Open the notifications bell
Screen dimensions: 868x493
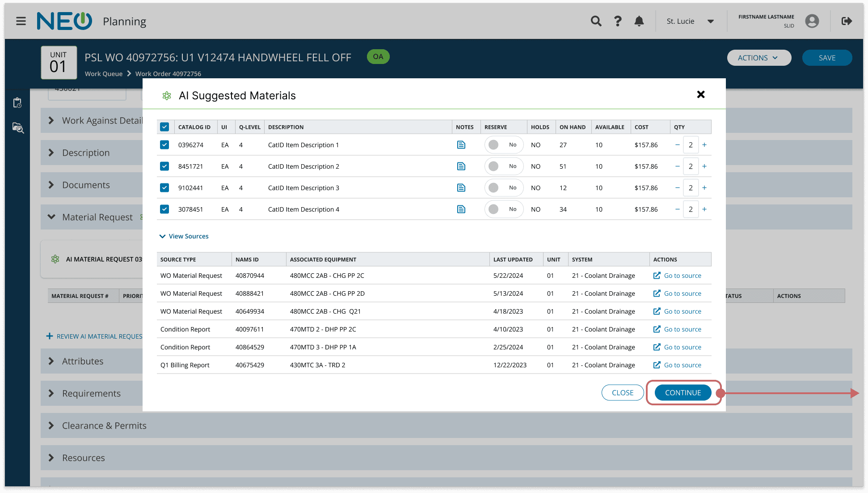639,21
